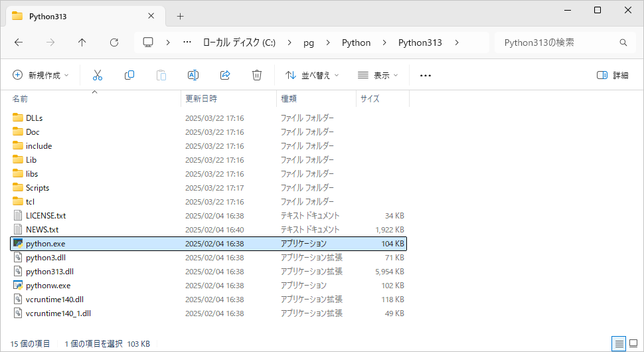
Task: Click the Delete trash can icon
Action: pos(257,75)
